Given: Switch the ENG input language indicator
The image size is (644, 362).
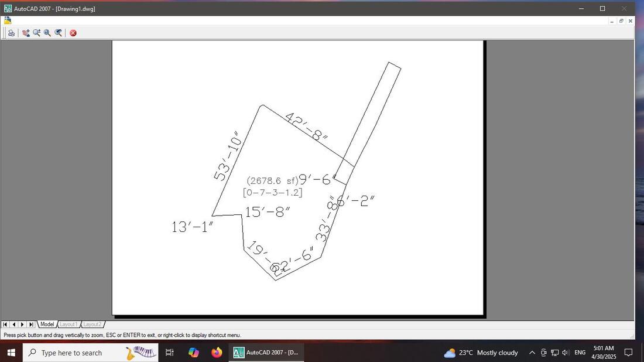Looking at the screenshot, I should (x=580, y=353).
